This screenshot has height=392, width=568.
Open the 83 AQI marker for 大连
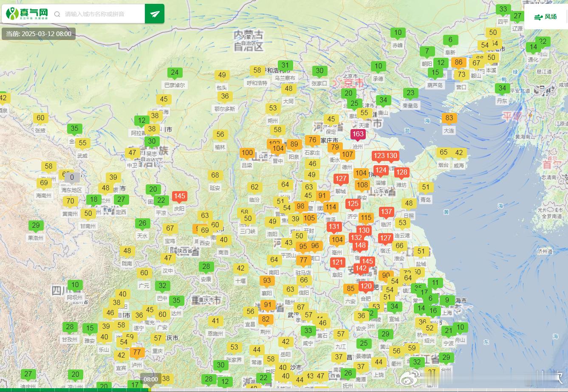click(x=449, y=118)
